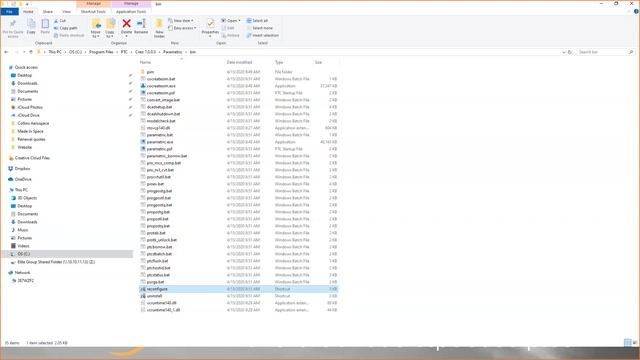
Task: Select the reconfigure shortcut file
Action: coord(238,289)
